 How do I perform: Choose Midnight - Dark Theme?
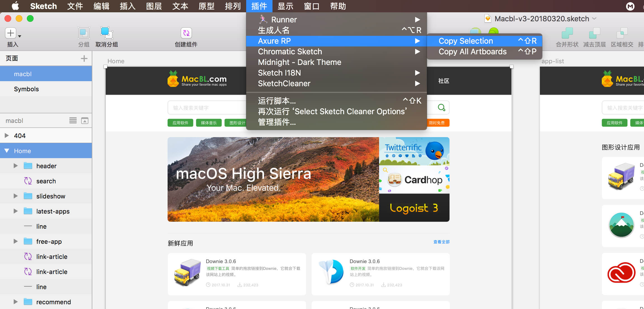[x=336, y=62]
